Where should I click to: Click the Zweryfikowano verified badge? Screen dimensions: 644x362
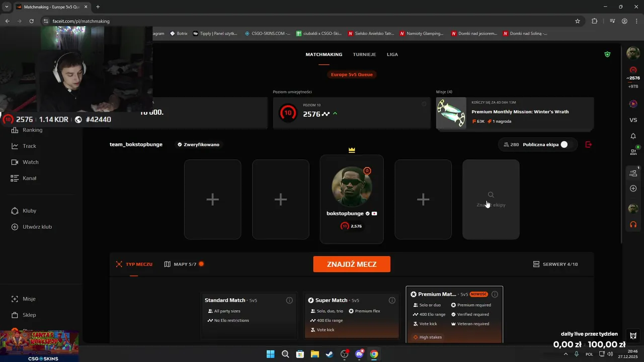[x=198, y=144]
